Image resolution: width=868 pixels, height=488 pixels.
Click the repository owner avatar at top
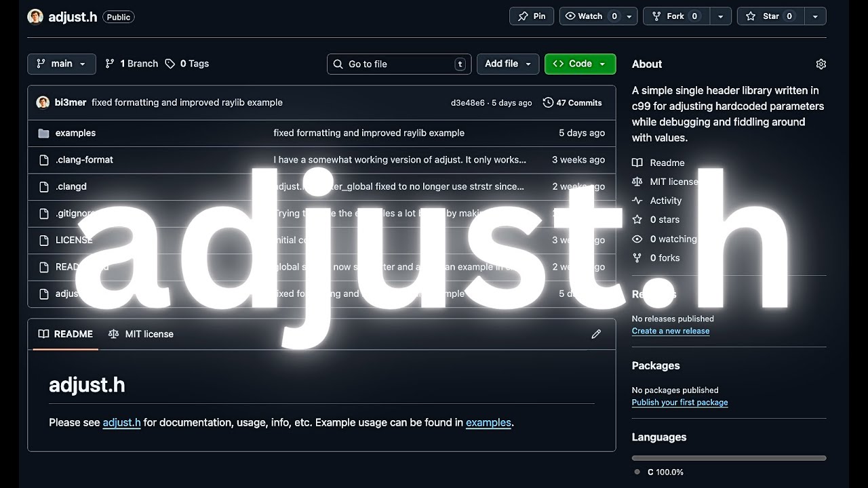click(35, 17)
